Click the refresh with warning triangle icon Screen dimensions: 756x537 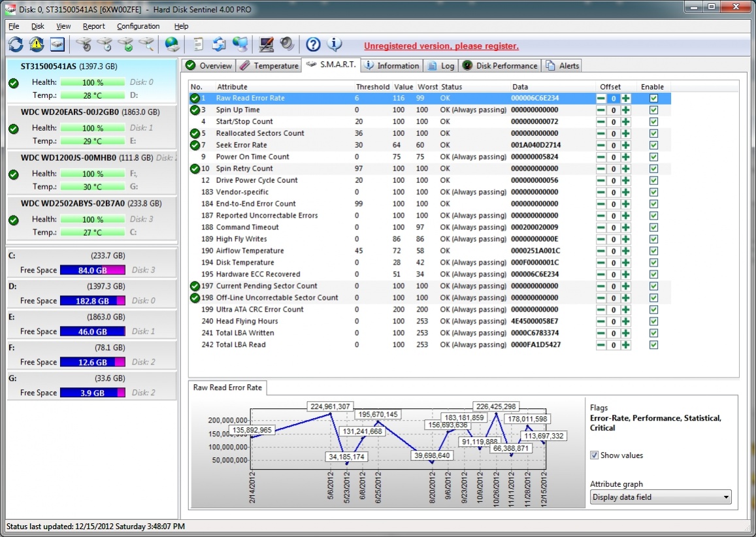tap(37, 44)
